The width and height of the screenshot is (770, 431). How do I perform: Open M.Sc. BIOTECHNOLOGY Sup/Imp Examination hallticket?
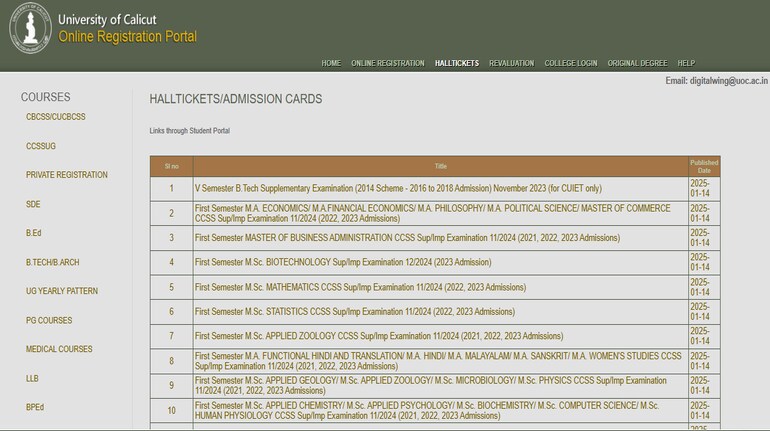click(343, 262)
